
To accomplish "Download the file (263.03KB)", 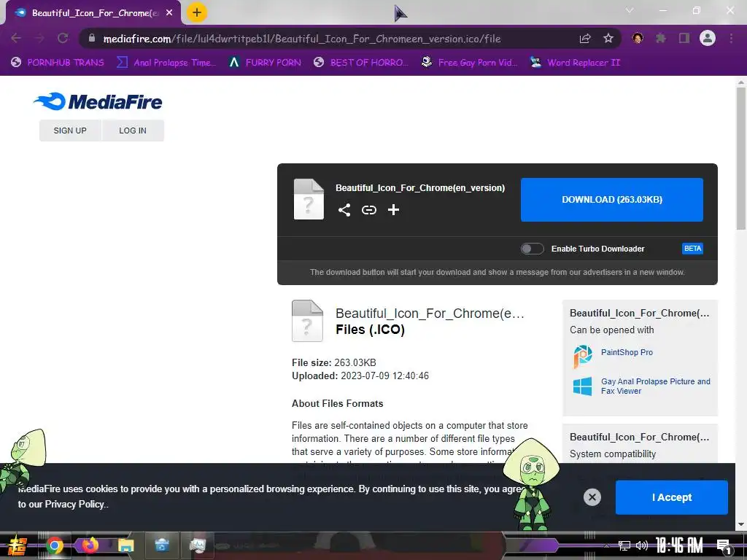I will point(612,200).
